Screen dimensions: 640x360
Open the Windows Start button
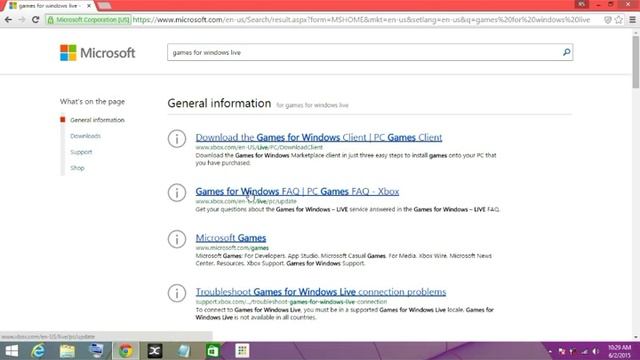(x=11, y=351)
